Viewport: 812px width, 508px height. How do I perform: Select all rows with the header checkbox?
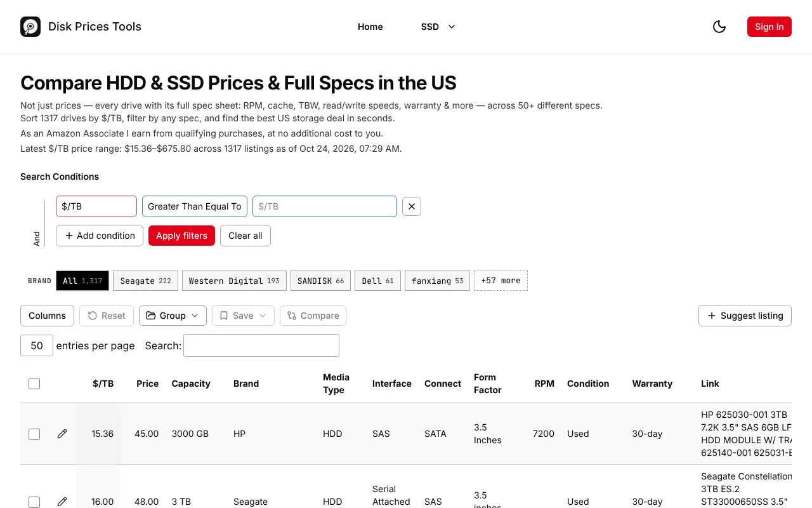[34, 384]
